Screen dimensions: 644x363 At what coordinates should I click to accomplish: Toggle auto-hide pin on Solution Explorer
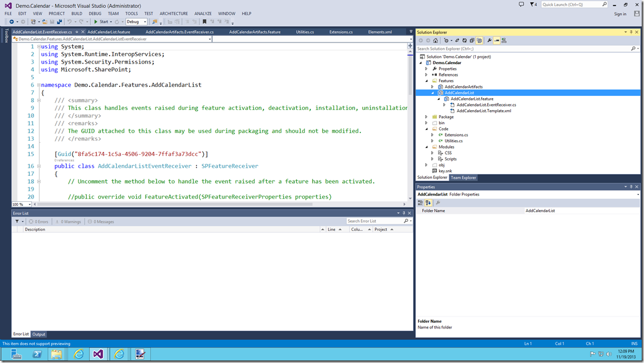point(632,32)
